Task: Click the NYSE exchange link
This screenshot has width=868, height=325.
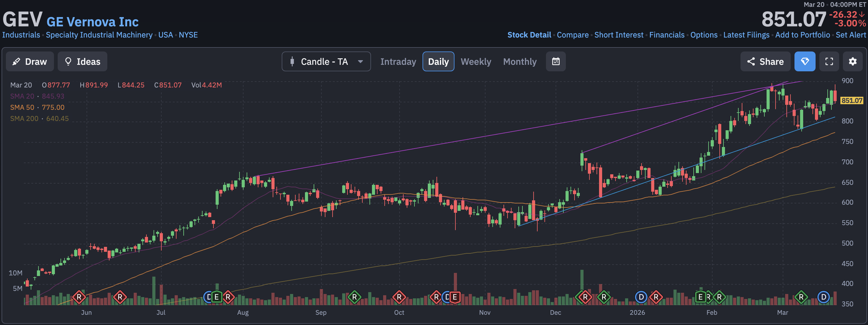Action: point(188,35)
